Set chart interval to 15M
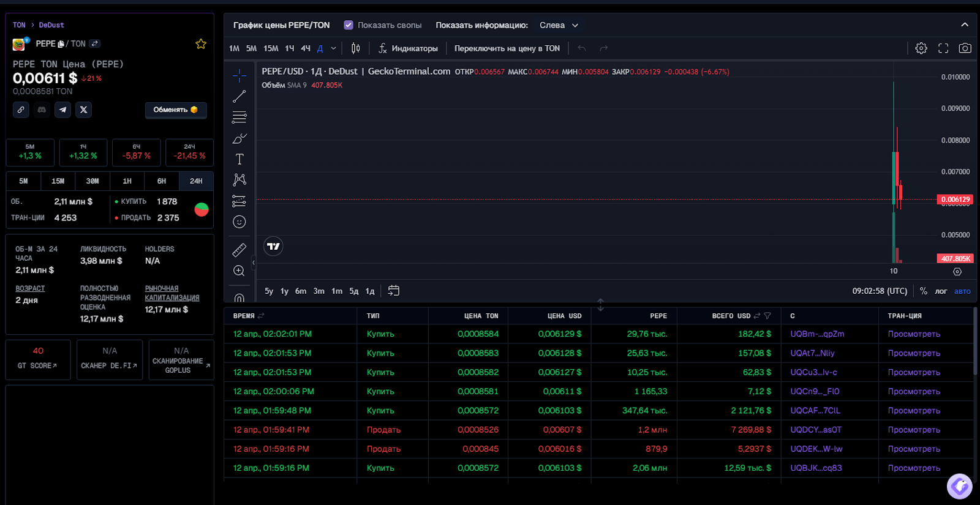The width and height of the screenshot is (980, 505). [x=271, y=48]
